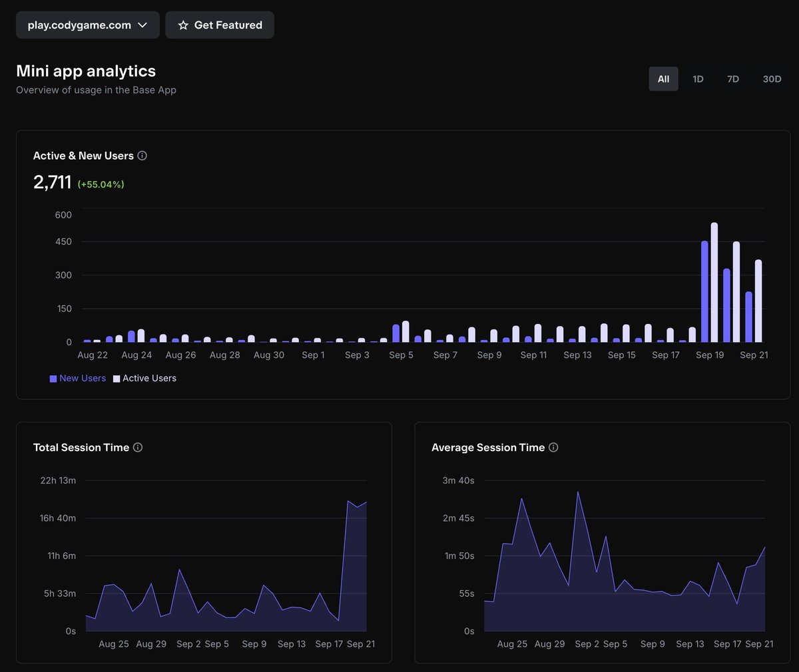799x672 pixels.
Task: Open the play.codygame.com app dropdown
Action: tap(87, 25)
